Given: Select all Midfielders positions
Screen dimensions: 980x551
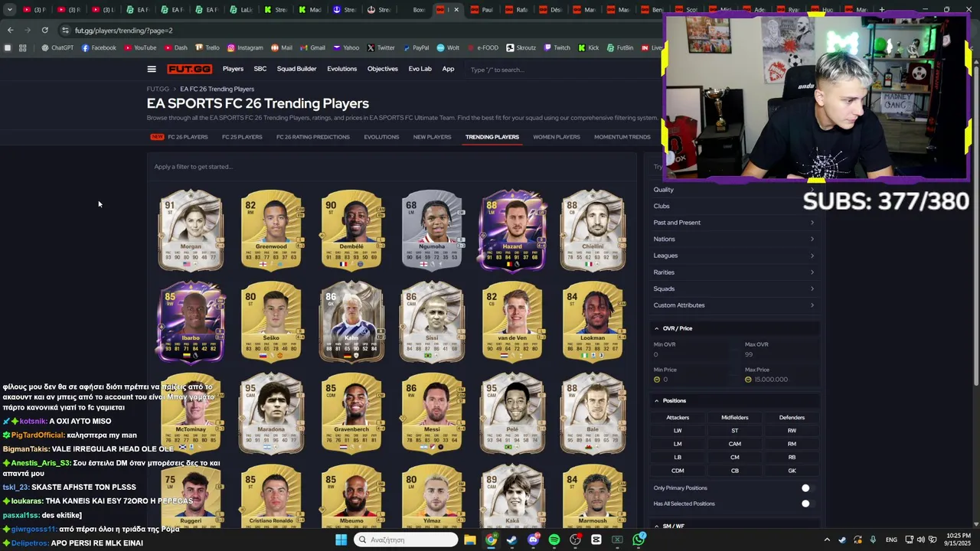Looking at the screenshot, I should click(735, 417).
